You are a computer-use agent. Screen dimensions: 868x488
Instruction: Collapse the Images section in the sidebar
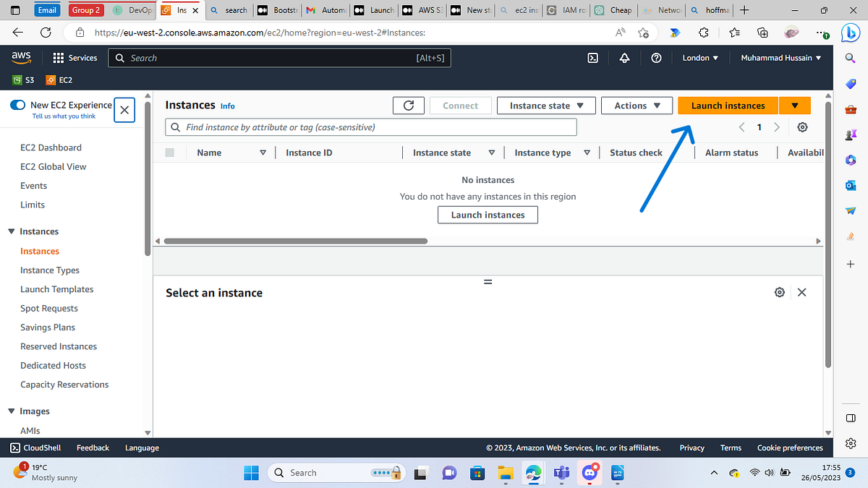[12, 411]
